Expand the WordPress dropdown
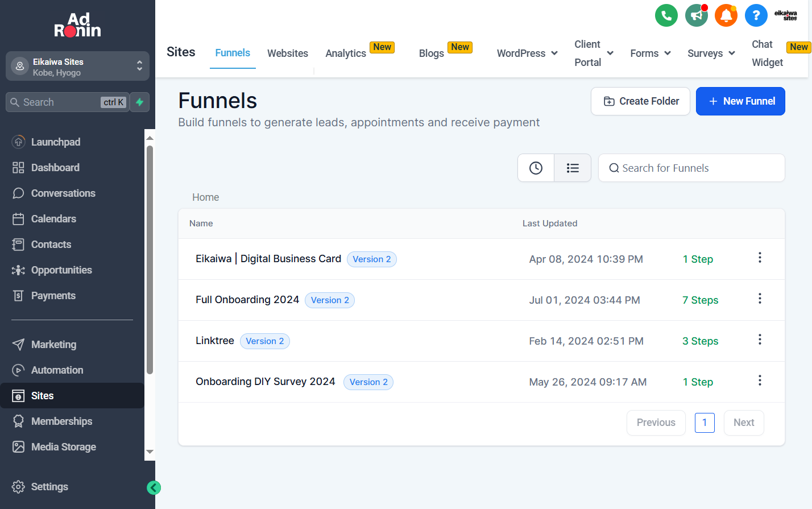The width and height of the screenshot is (812, 509). [527, 53]
